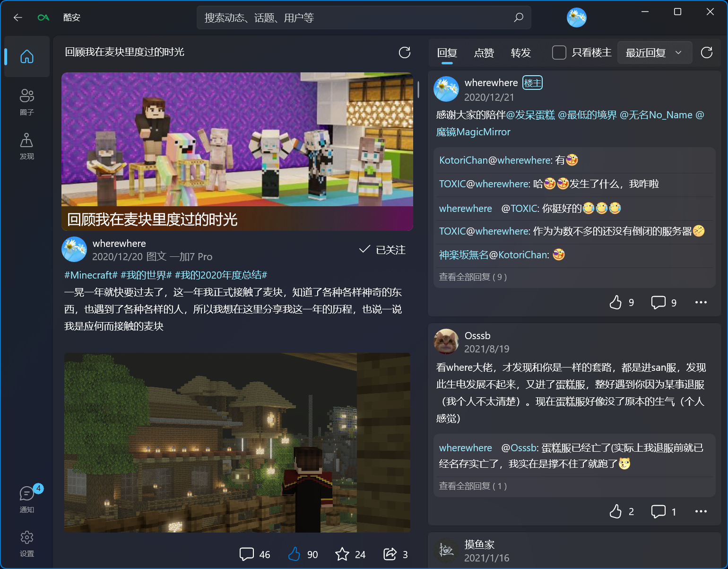The height and width of the screenshot is (569, 728).
Task: Click the post scrollbar thumb
Action: 418,89
